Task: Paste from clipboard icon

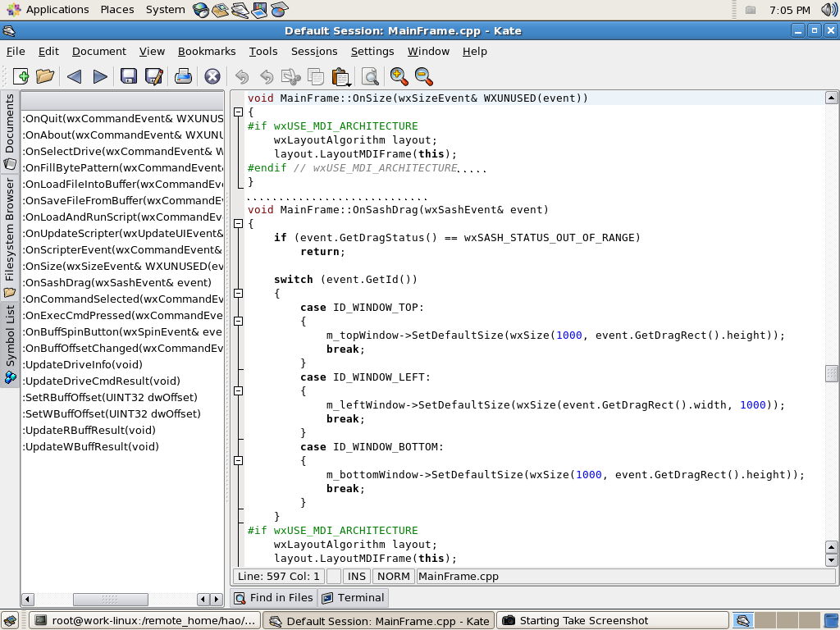Action: pos(340,77)
